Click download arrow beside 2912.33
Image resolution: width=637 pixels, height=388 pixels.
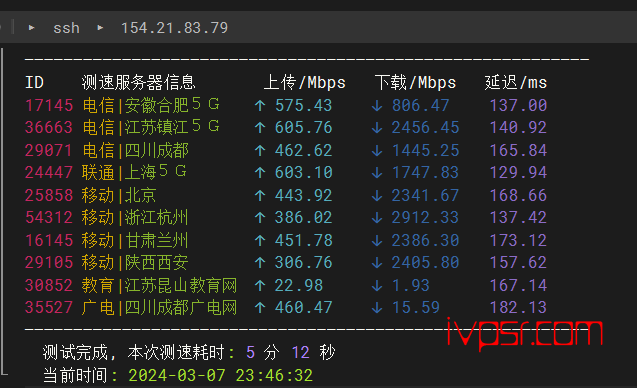[377, 218]
